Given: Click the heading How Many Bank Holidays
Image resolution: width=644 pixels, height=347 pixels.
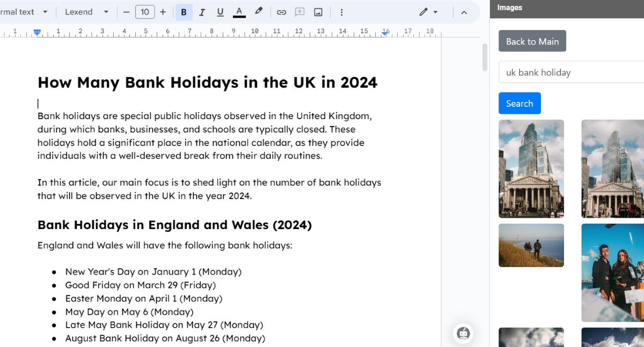Looking at the screenshot, I should [207, 82].
